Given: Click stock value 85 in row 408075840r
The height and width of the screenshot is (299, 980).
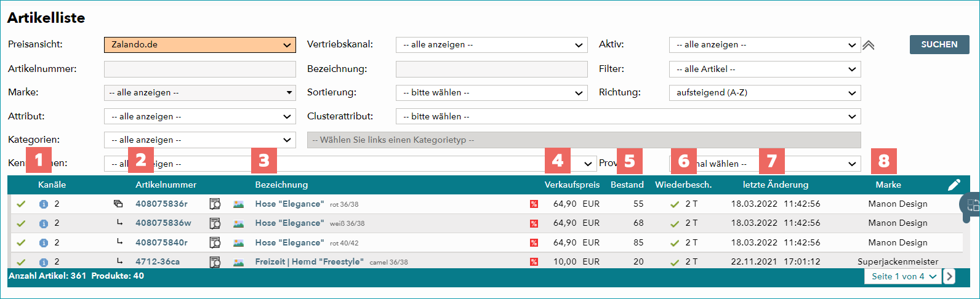Looking at the screenshot, I should (x=638, y=242).
